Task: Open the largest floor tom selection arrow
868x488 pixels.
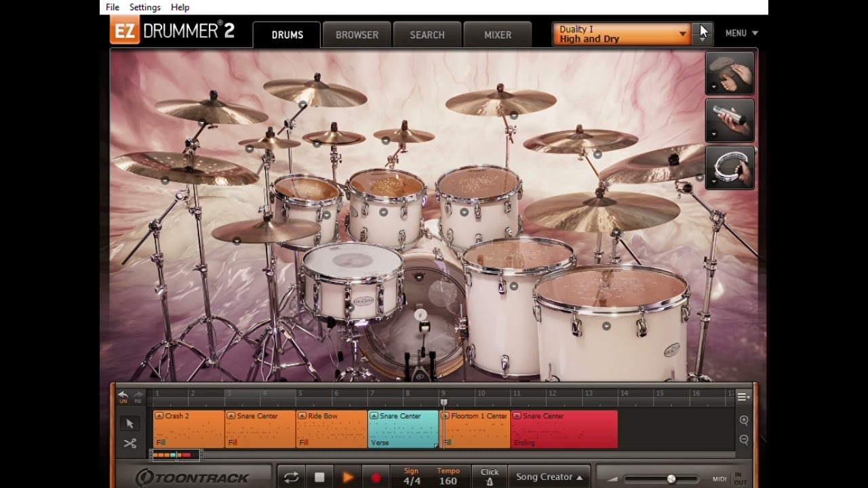Action: 606,327
